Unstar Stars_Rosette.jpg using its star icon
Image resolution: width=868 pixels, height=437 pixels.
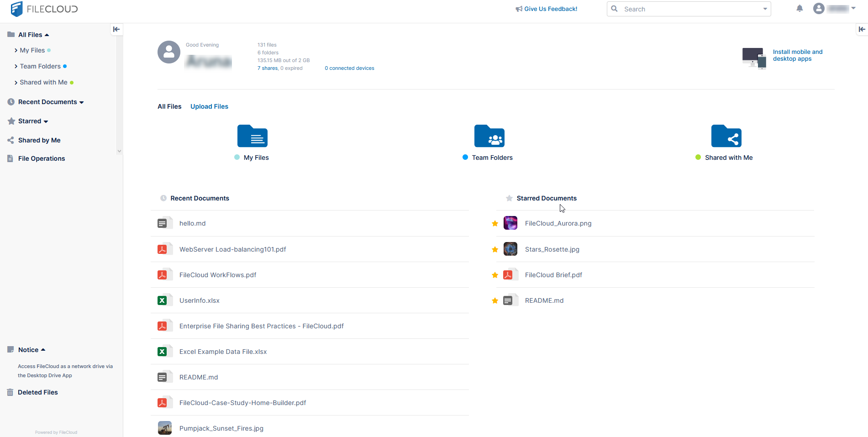495,249
